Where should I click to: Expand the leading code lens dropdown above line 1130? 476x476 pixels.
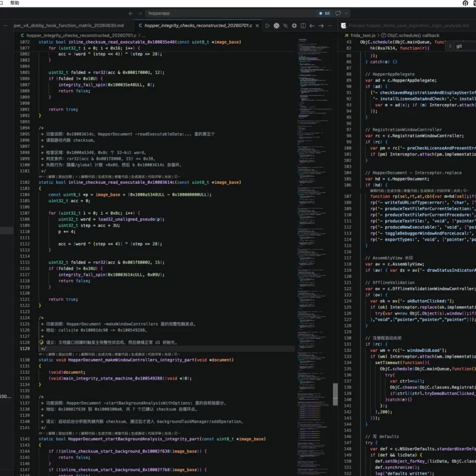click(42, 354)
